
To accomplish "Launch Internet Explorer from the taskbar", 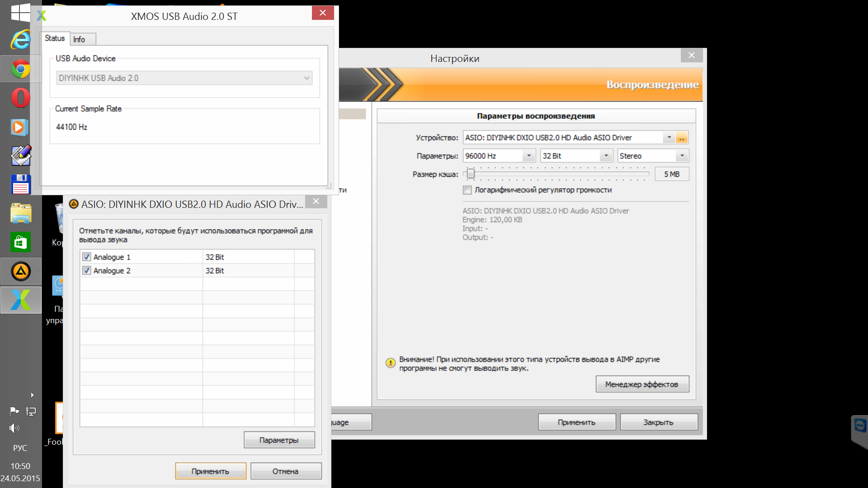I will click(20, 40).
